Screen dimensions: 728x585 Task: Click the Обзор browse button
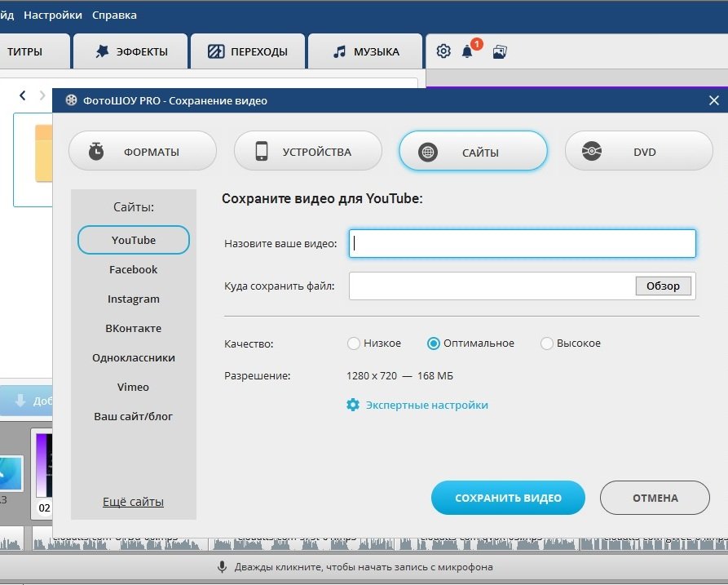[663, 286]
